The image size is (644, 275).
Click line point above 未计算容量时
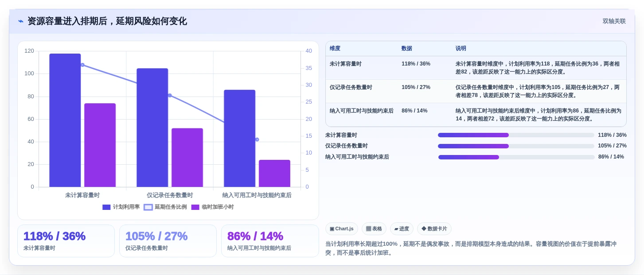pos(82,65)
